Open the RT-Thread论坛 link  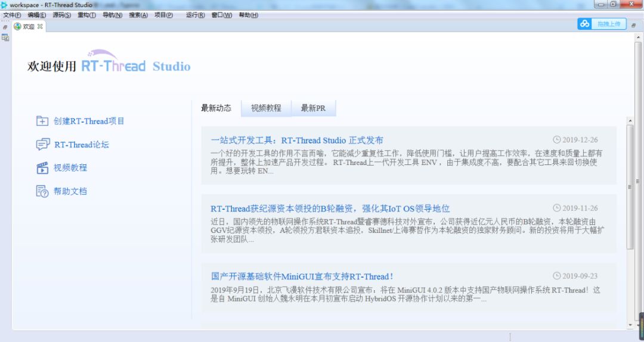click(82, 145)
